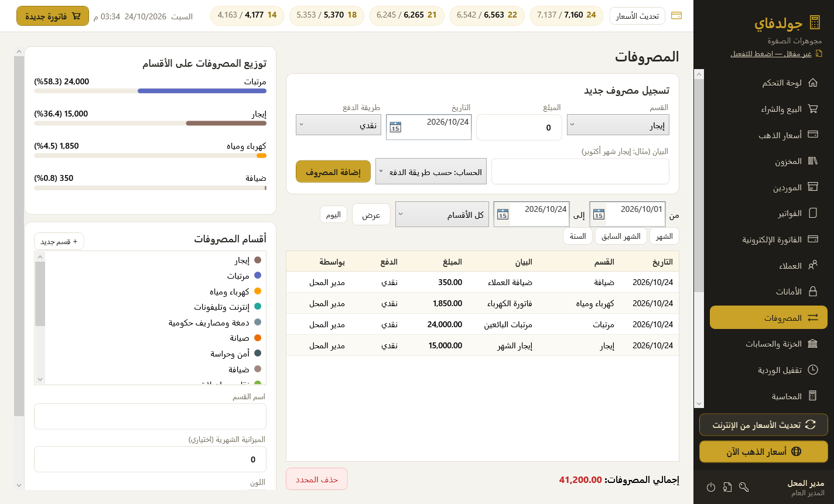Click the 24 karat gold price chip
This screenshot has height=504, width=834.
pyautogui.click(x=566, y=15)
